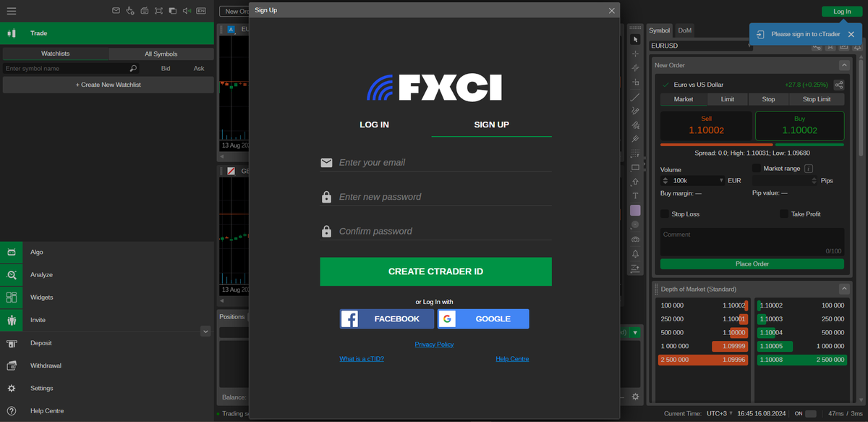Open the EN language selector
The image size is (868, 422).
[200, 11]
